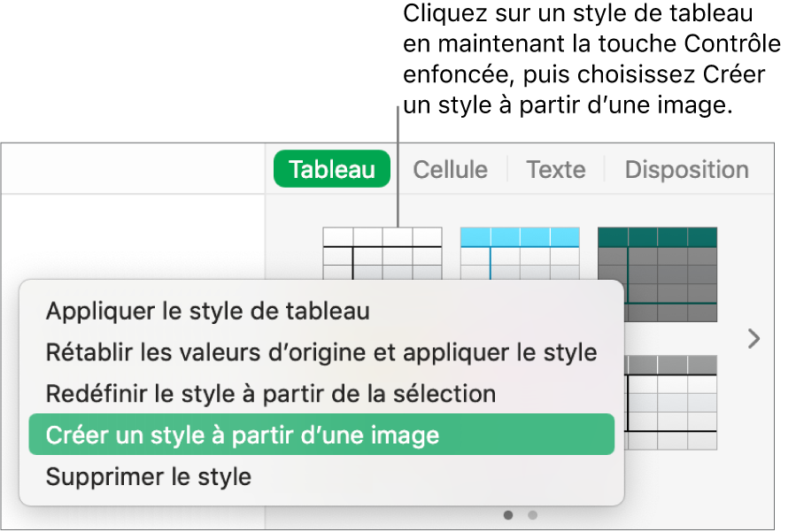Switch to the Tableau tab
796x532 pixels.
[x=332, y=169]
